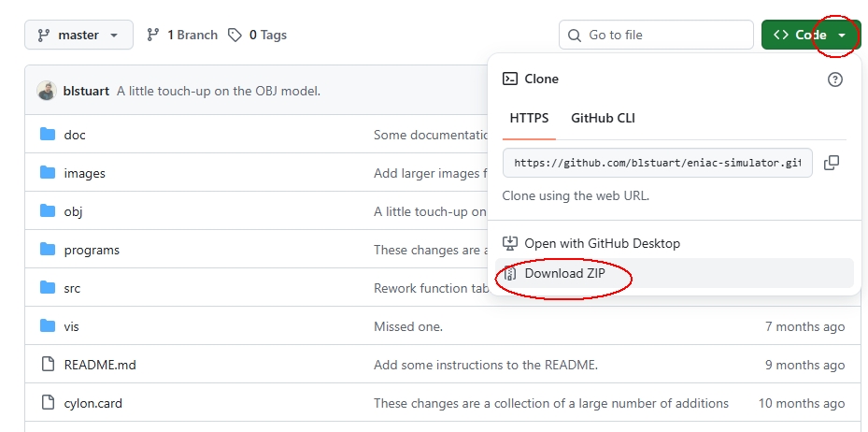Select Open with GitHub Desktop option
The width and height of the screenshot is (868, 432).
pos(602,243)
